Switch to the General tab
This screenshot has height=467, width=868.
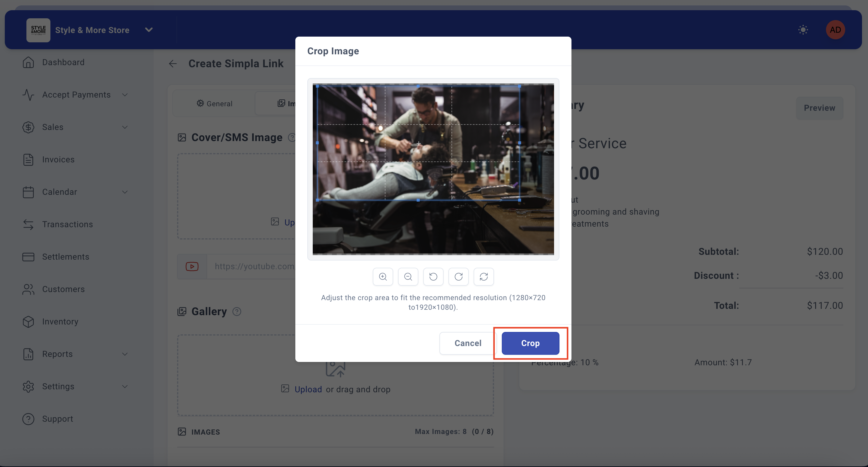click(x=214, y=104)
